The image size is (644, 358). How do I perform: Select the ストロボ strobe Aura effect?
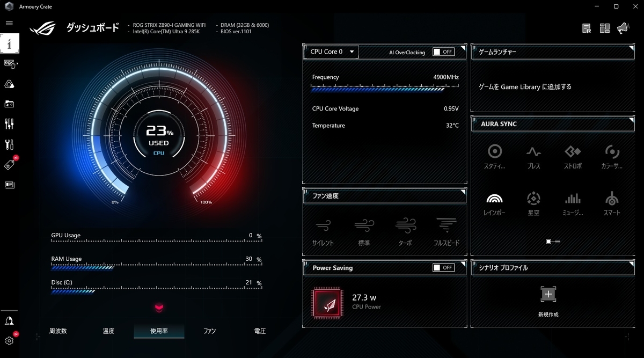[x=573, y=157]
